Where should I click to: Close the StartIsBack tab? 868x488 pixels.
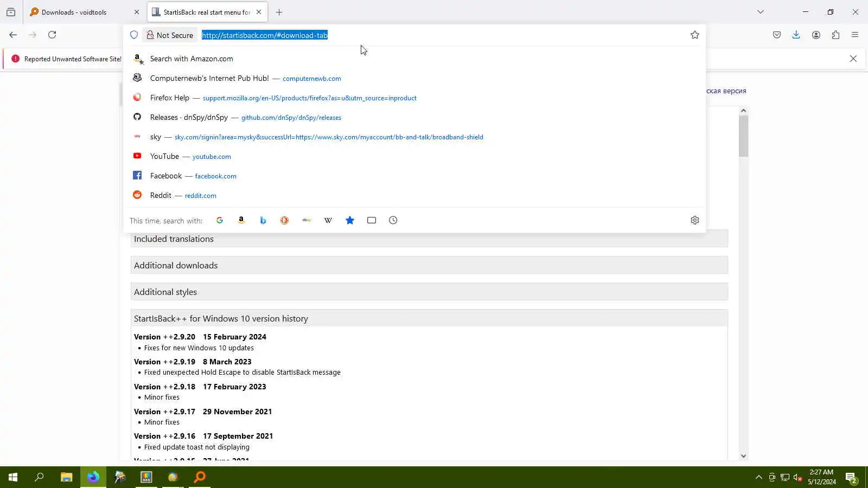coord(259,12)
